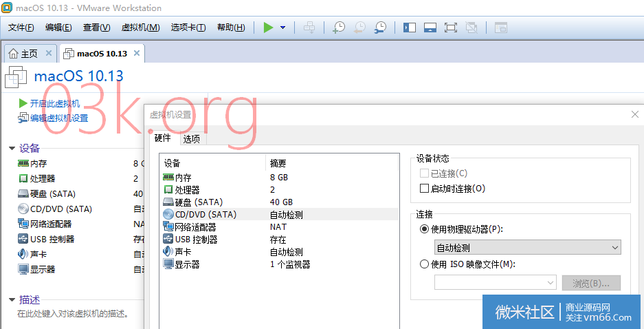Select 处理器 row in settings device list

(280, 190)
